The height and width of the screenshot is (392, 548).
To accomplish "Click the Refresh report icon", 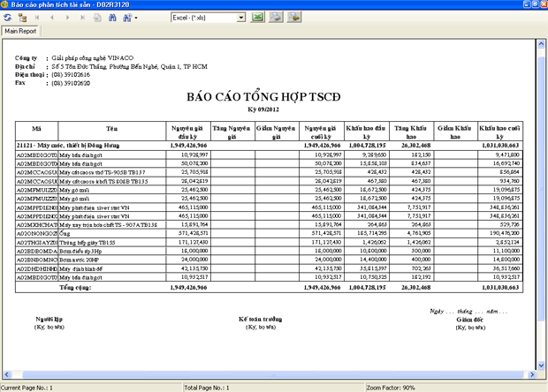I will pos(7,18).
